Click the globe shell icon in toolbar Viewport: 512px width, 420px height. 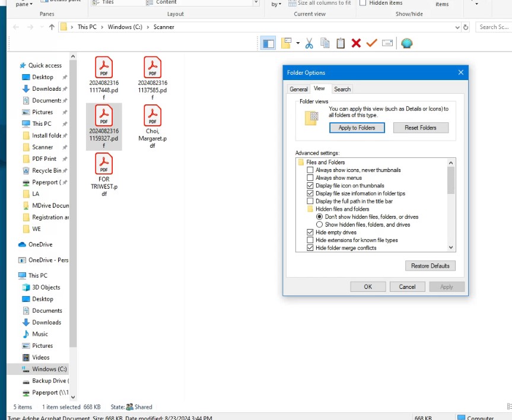point(406,43)
